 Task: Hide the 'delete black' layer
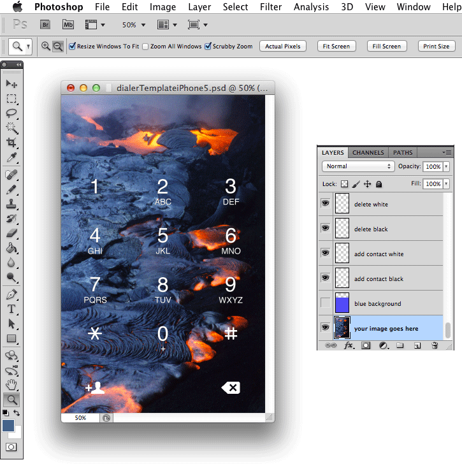[x=326, y=228]
